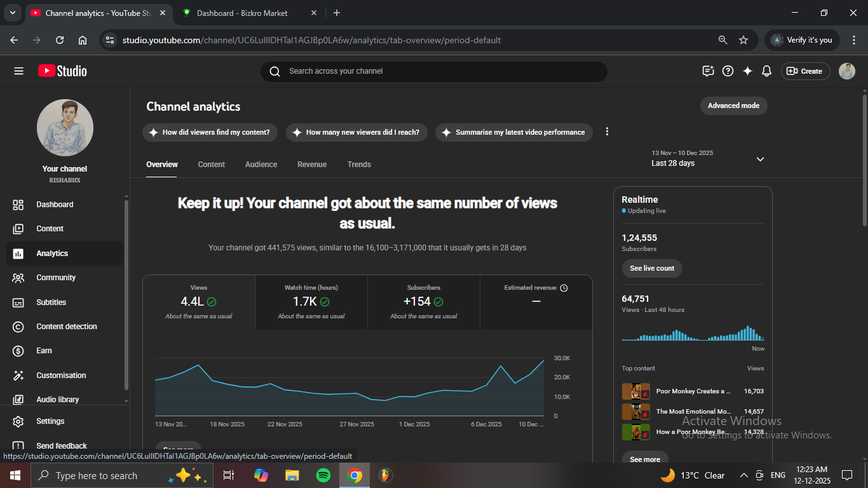868x488 pixels.
Task: Open the hamburger menu next to Studio logo
Action: pyautogui.click(x=18, y=71)
